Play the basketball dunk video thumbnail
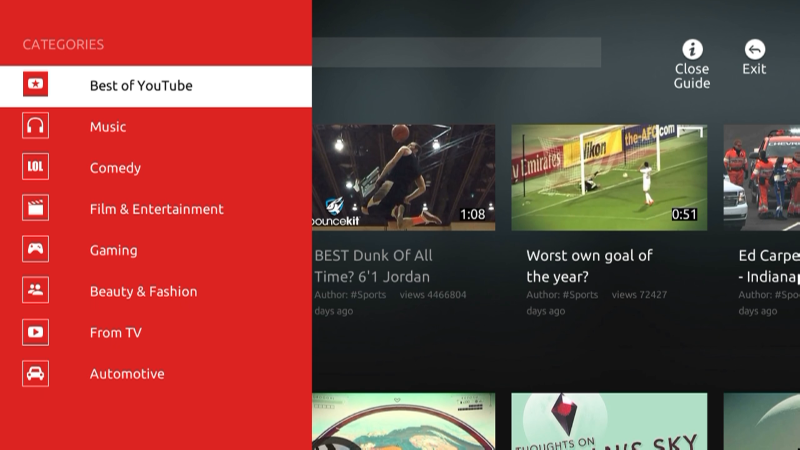The image size is (800, 450). 404,178
